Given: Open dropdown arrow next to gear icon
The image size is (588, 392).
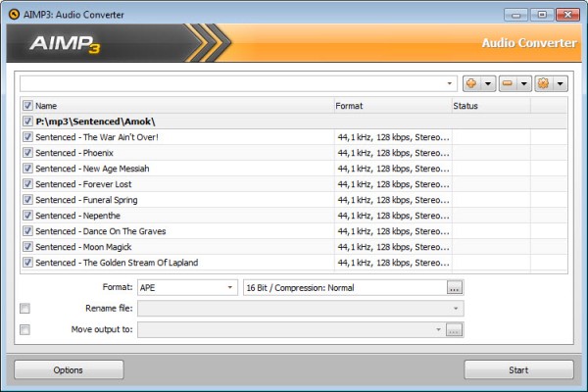Looking at the screenshot, I should [560, 83].
